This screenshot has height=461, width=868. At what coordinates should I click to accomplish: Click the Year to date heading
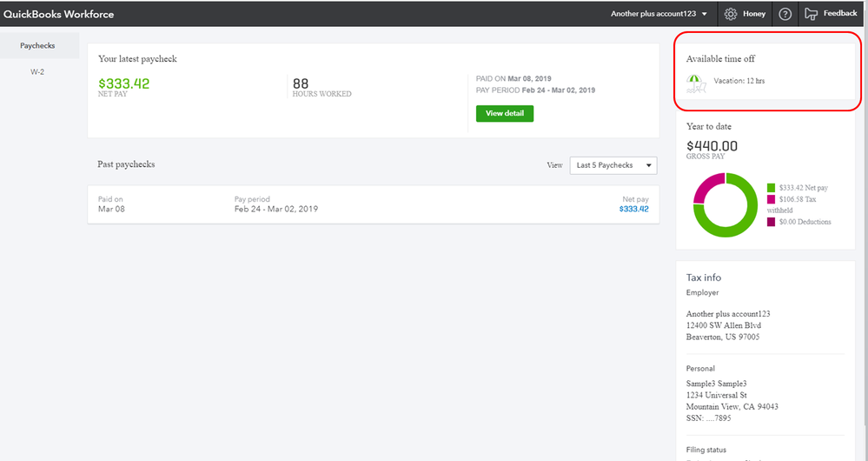(x=709, y=126)
